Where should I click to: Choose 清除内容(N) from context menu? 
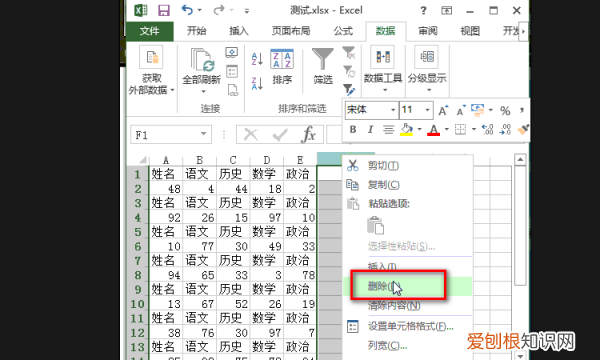click(x=408, y=305)
